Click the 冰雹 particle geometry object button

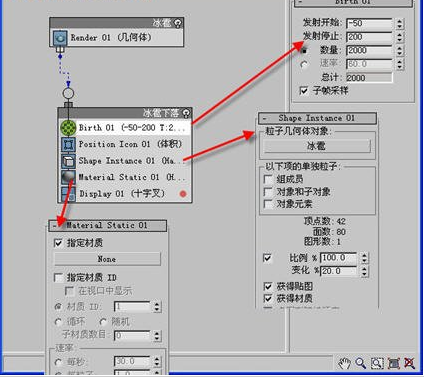coord(317,146)
